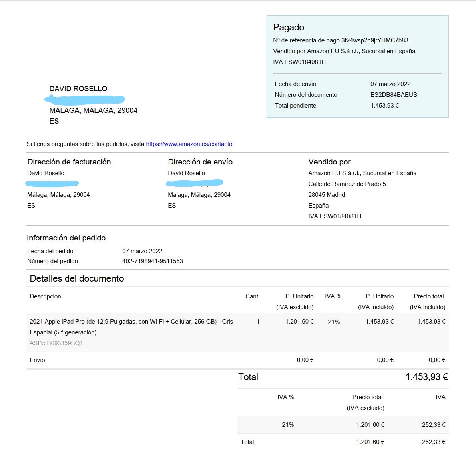Click the 'Dirección de facturación' heading

(x=69, y=162)
